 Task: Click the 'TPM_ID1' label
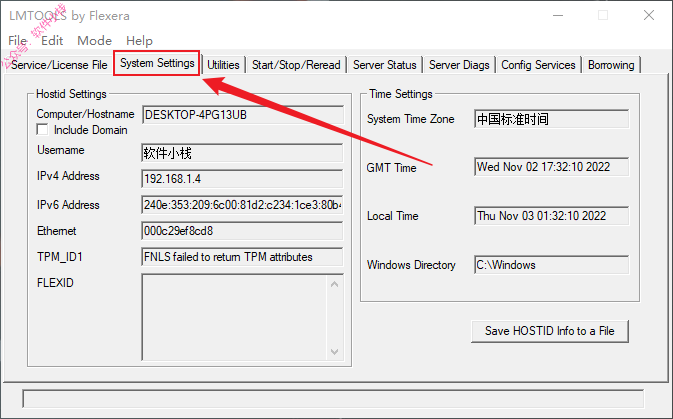coord(60,257)
